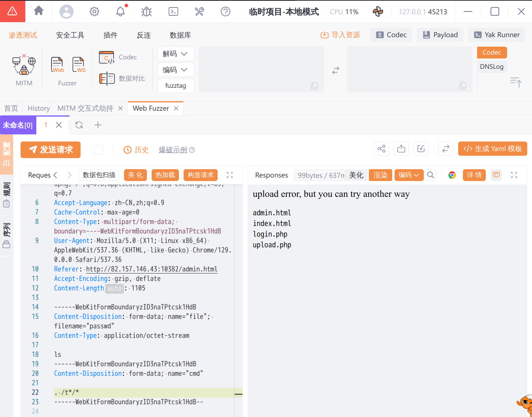Select the DNSLog side tab
This screenshot has height=417, width=532.
pyautogui.click(x=492, y=66)
